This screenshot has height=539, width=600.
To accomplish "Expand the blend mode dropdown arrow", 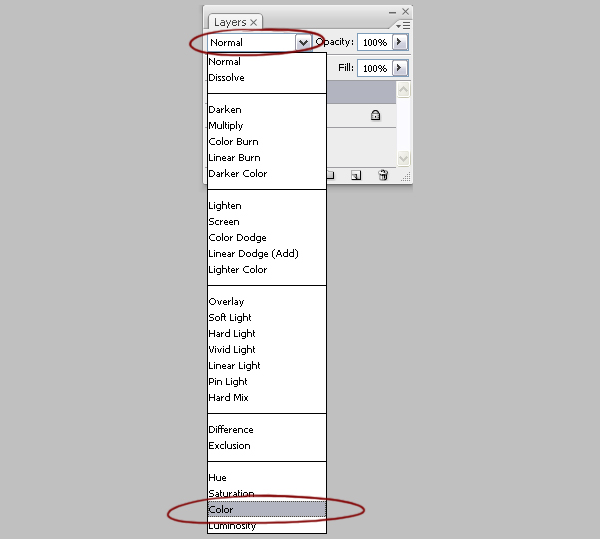I will 303,42.
